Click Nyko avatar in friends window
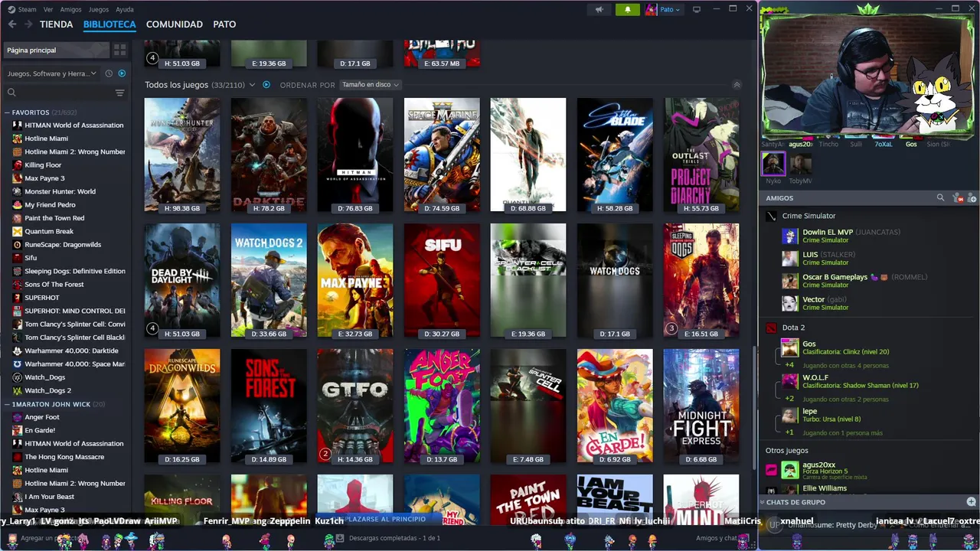980x551 pixels. 773,164
